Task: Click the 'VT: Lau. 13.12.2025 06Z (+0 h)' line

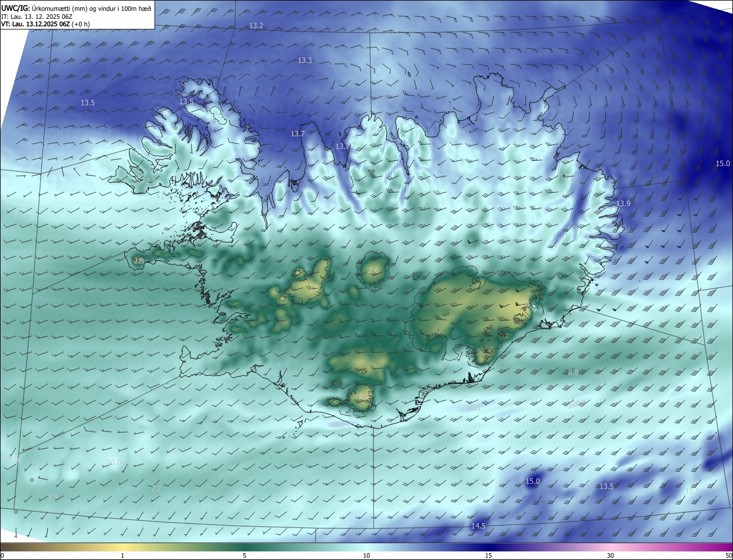Action: (45, 24)
